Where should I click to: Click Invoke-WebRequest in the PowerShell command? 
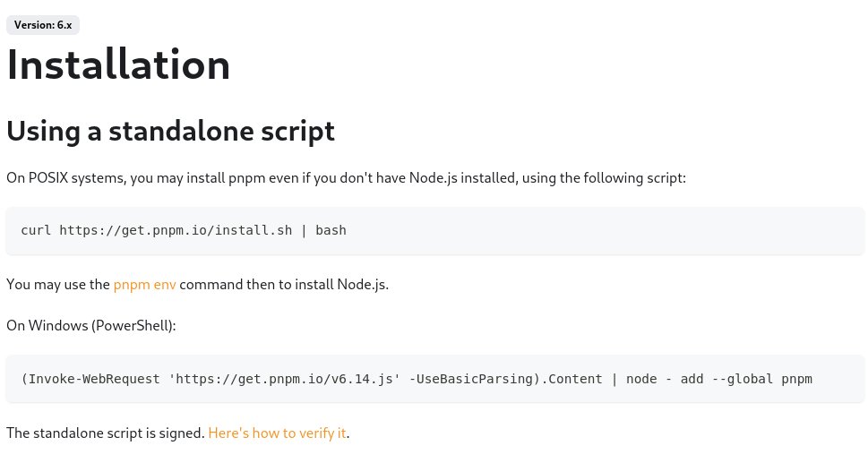[94, 379]
